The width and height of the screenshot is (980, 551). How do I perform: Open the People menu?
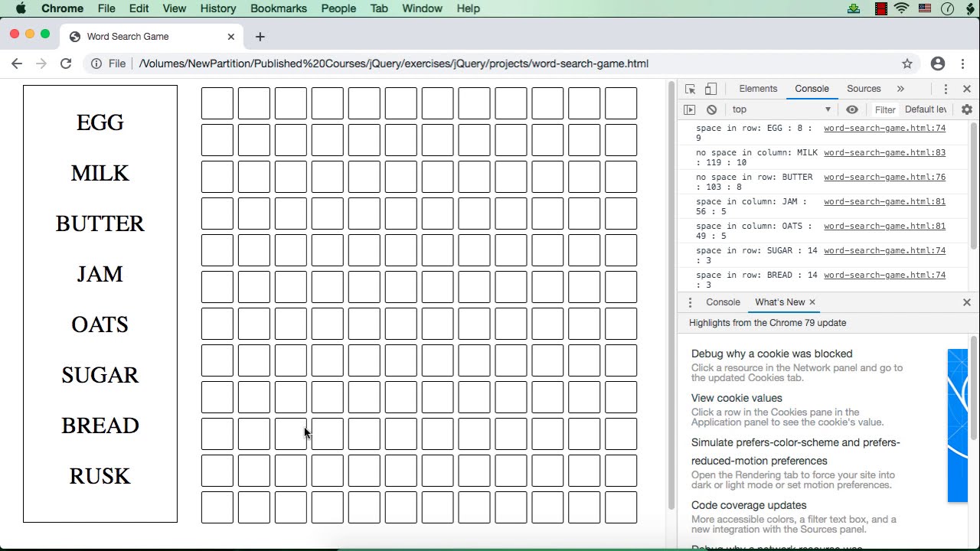pyautogui.click(x=338, y=8)
